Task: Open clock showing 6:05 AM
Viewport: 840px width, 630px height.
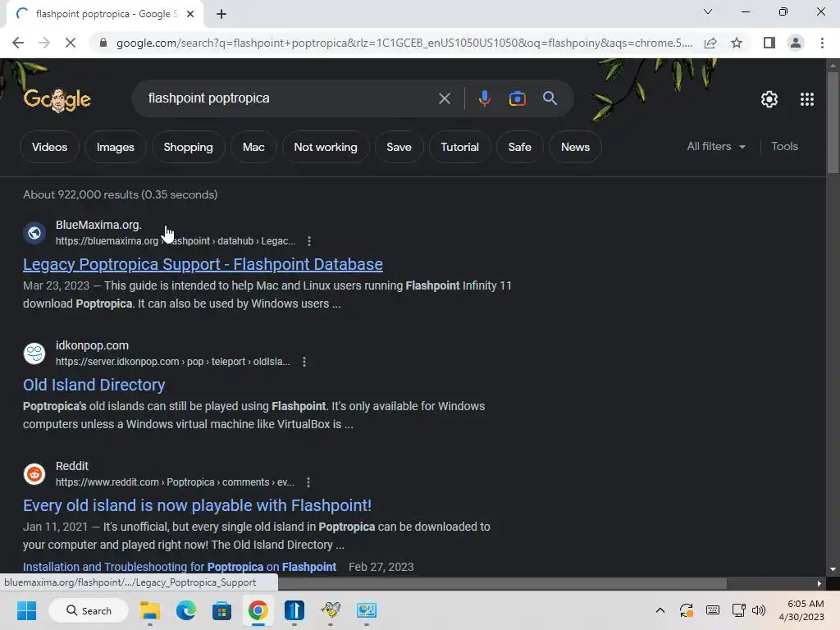Action: point(801,610)
